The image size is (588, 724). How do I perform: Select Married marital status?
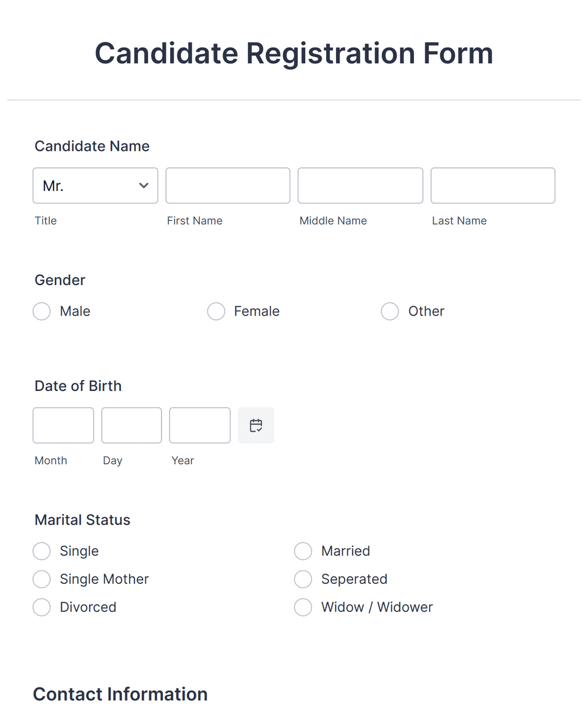tap(303, 551)
